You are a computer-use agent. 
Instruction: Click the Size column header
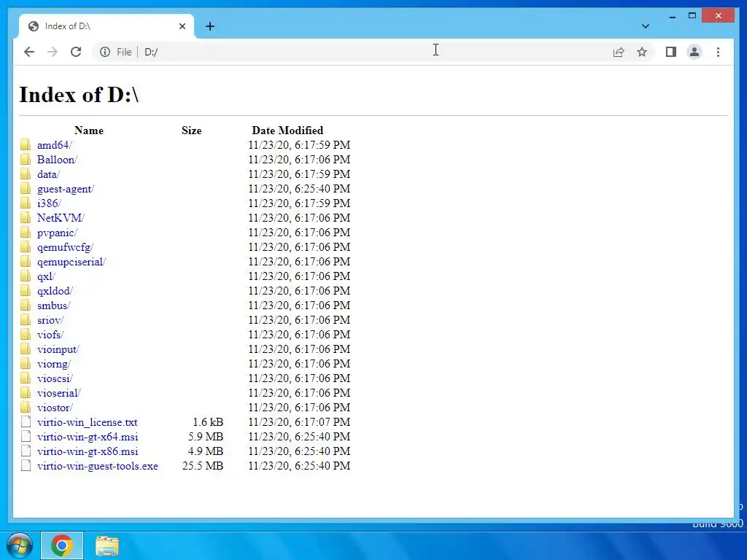pyautogui.click(x=192, y=131)
